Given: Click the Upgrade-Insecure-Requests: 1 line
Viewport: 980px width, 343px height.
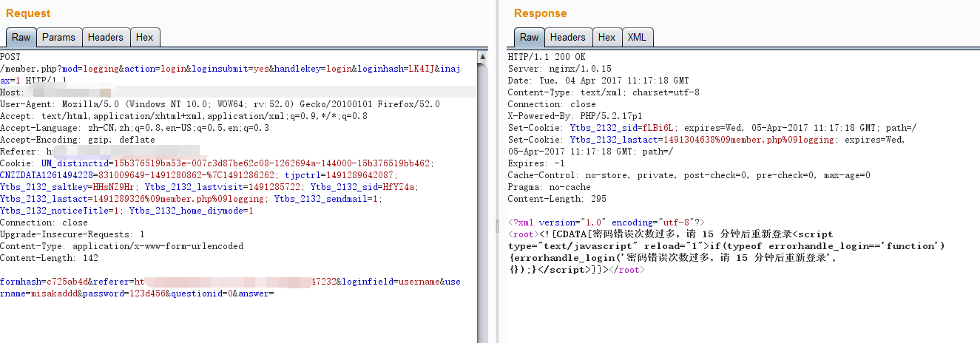Looking at the screenshot, I should coord(72,234).
